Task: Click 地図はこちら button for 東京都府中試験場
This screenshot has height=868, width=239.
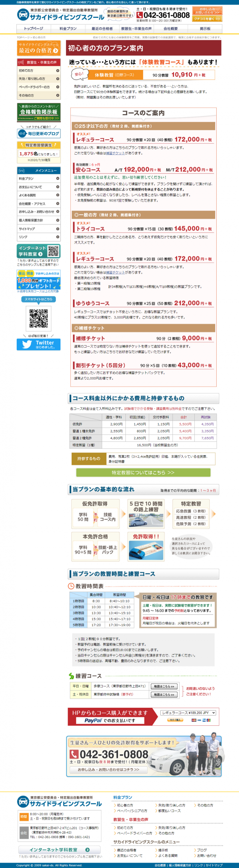Action: click(164, 695)
